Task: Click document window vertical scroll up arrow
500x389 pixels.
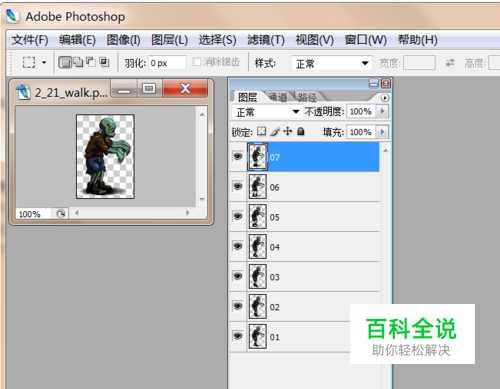Action: [202, 114]
